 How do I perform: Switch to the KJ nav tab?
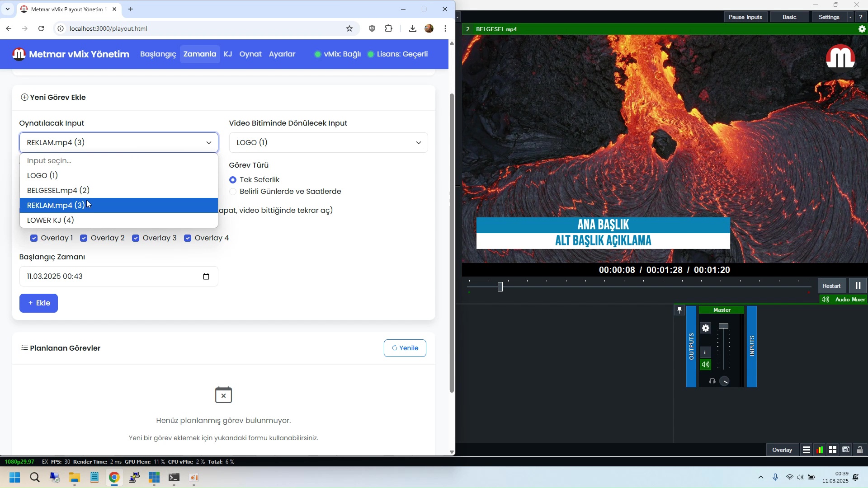click(x=228, y=54)
